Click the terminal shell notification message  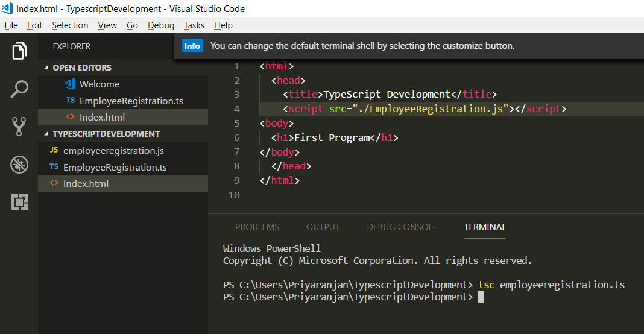(x=362, y=46)
